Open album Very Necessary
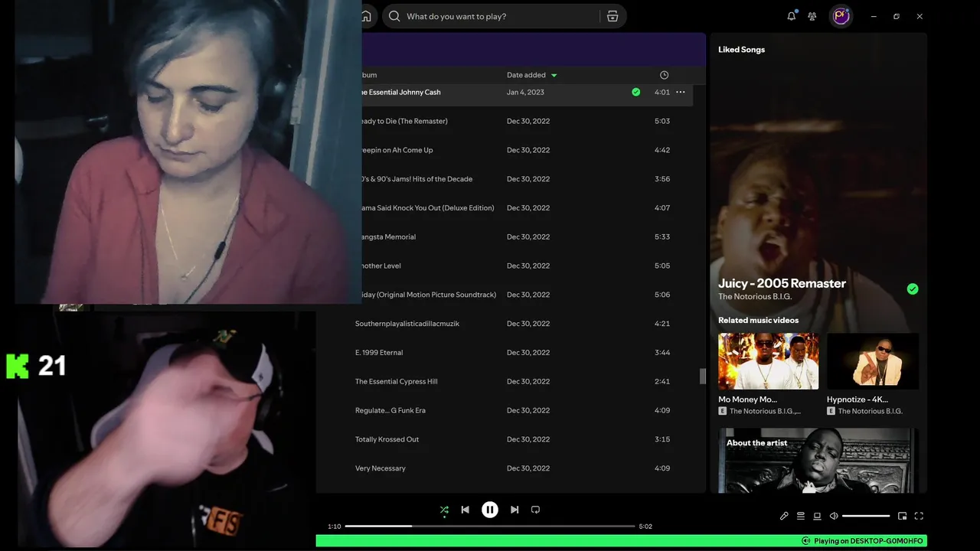Image resolution: width=980 pixels, height=551 pixels. [x=381, y=468]
